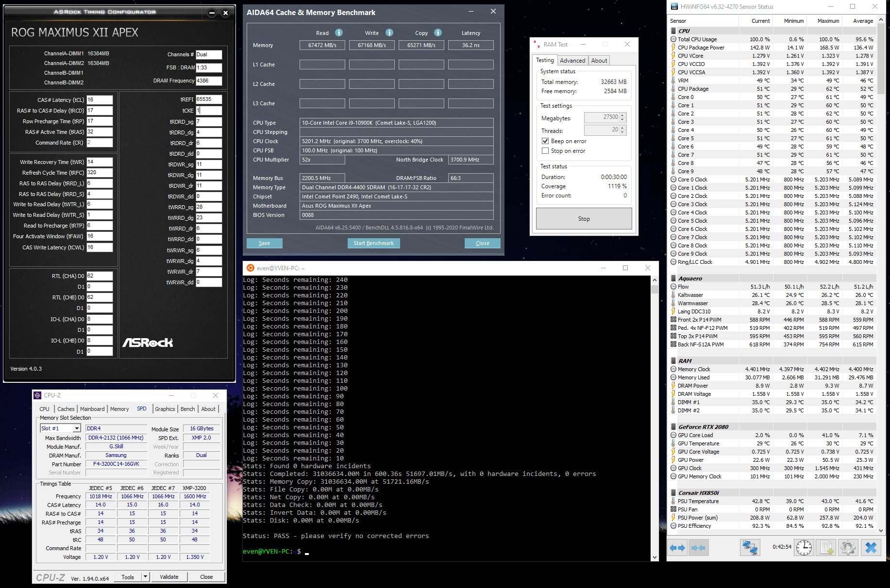Click the Ring/LLC Clock sensor row
The height and width of the screenshot is (588, 890).
[x=773, y=262]
